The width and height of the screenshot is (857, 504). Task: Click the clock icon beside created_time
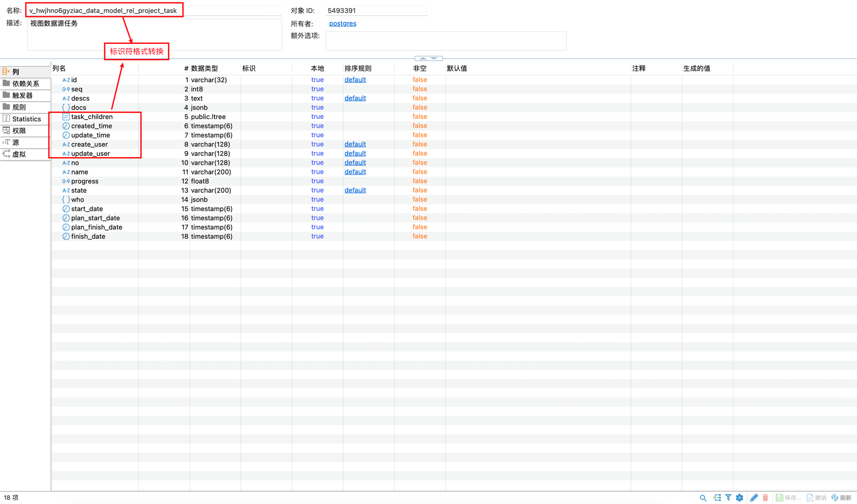pyautogui.click(x=66, y=126)
